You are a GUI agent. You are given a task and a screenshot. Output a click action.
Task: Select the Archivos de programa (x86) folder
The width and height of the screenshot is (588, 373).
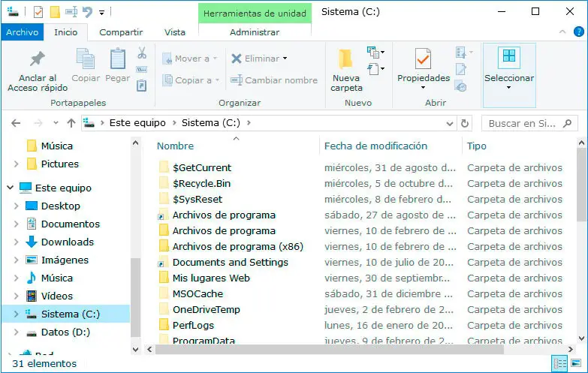(238, 246)
